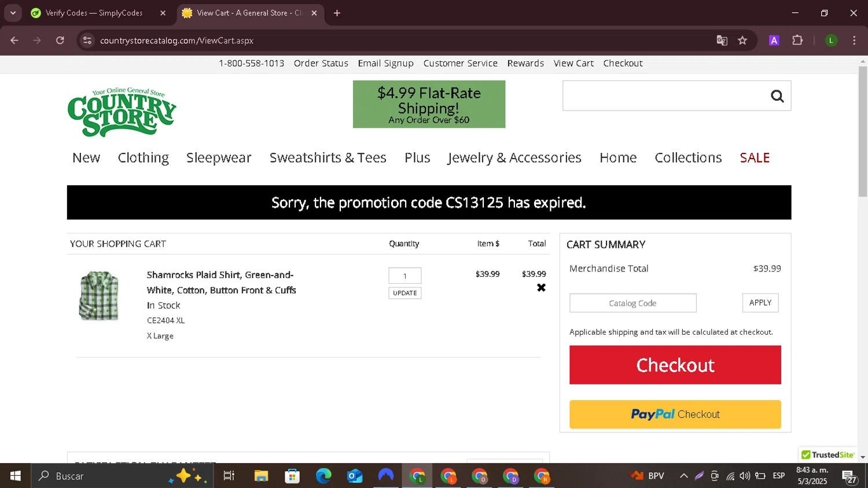Open the translate page icon
868x488 pixels.
(x=722, y=41)
